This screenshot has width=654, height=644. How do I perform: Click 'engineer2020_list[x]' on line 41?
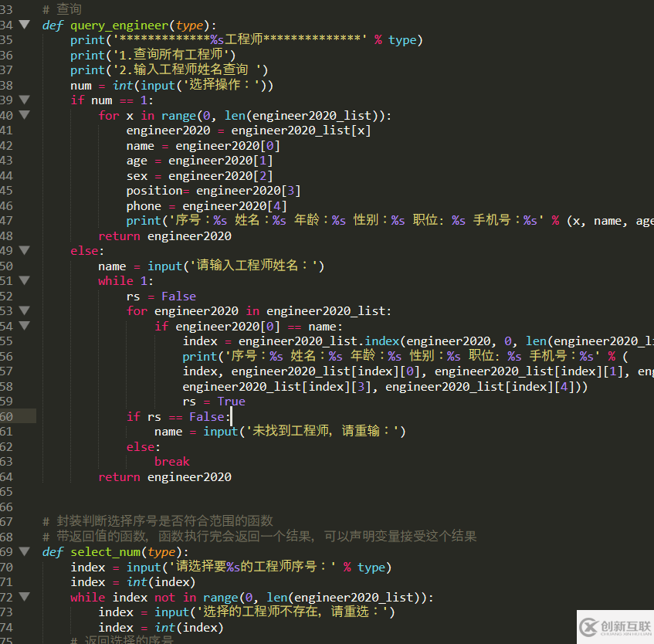[x=300, y=130]
